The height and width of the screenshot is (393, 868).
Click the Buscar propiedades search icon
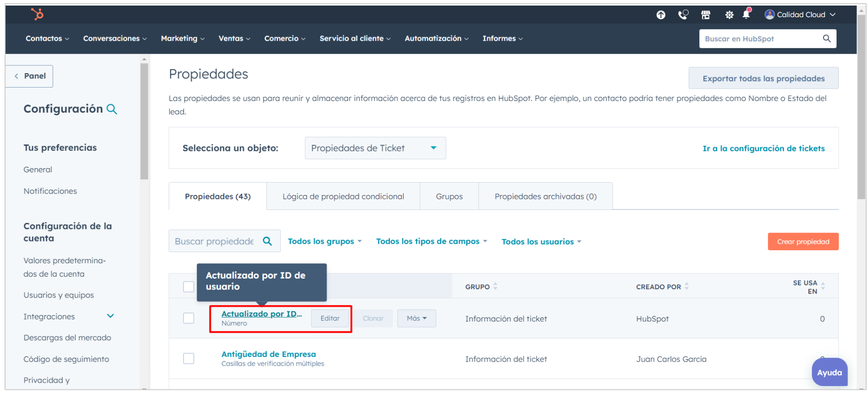pos(267,241)
